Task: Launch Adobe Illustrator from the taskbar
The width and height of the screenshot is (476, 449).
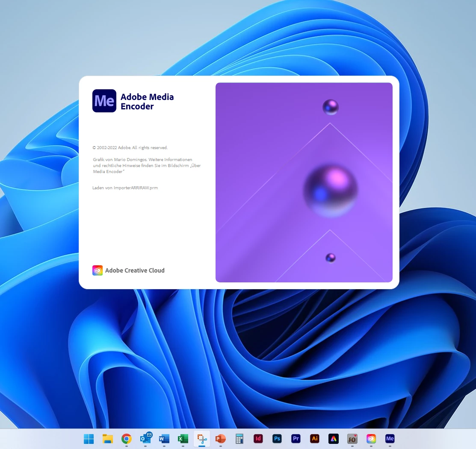Action: [x=315, y=438]
